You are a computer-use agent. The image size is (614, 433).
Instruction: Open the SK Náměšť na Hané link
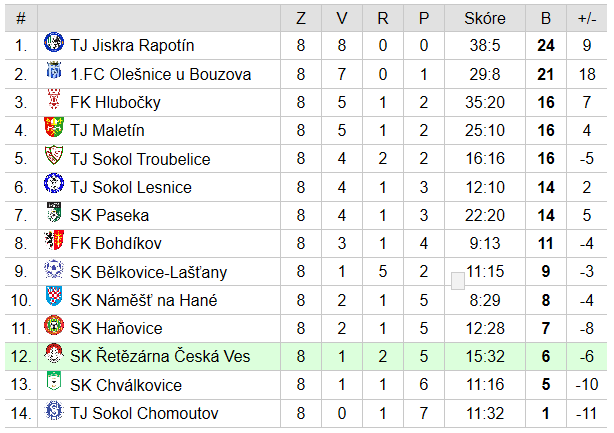point(143,300)
